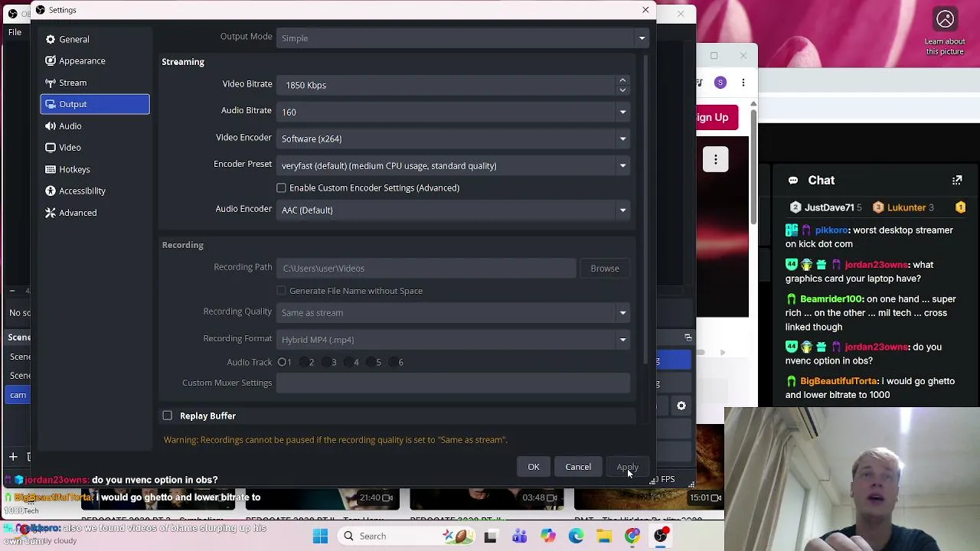
Task: Switch to Chrome from the taskbar
Action: [632, 536]
